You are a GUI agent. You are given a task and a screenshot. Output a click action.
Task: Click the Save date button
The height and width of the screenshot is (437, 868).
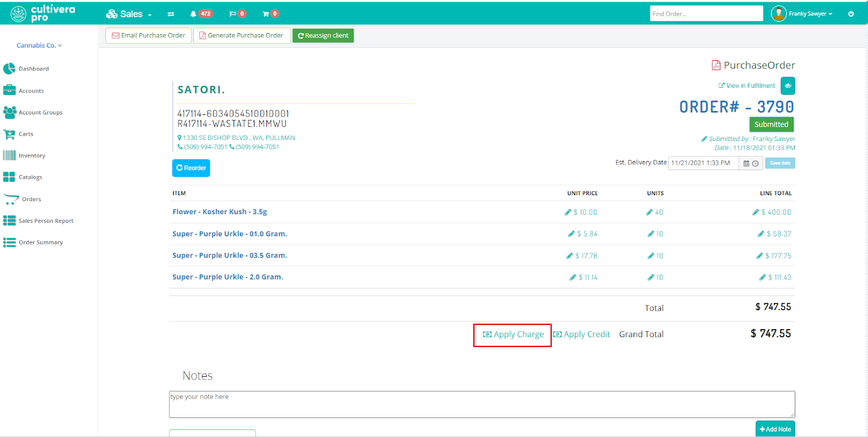780,163
